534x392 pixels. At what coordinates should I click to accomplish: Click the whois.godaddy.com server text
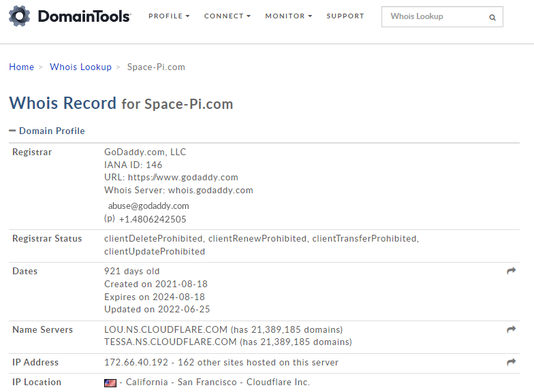pyautogui.click(x=210, y=191)
